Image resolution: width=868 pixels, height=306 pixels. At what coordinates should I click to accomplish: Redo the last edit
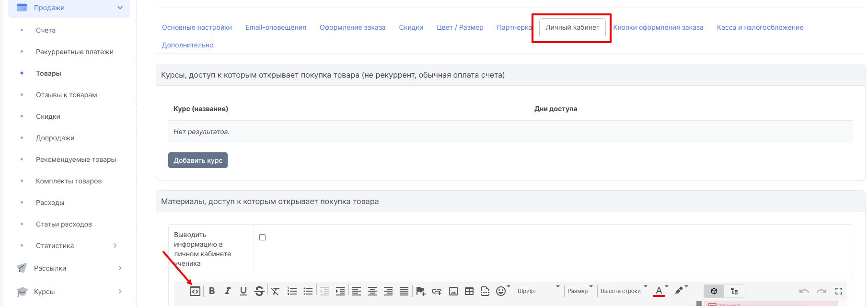click(x=822, y=291)
